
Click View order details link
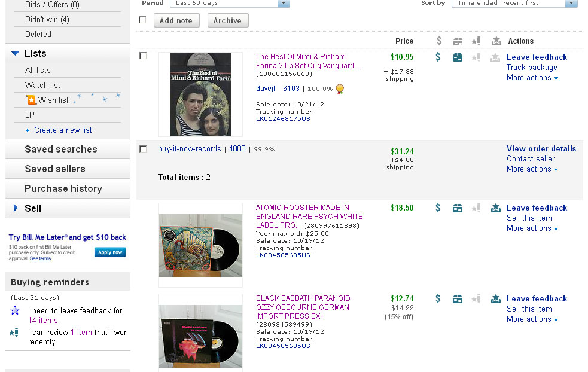tap(541, 148)
